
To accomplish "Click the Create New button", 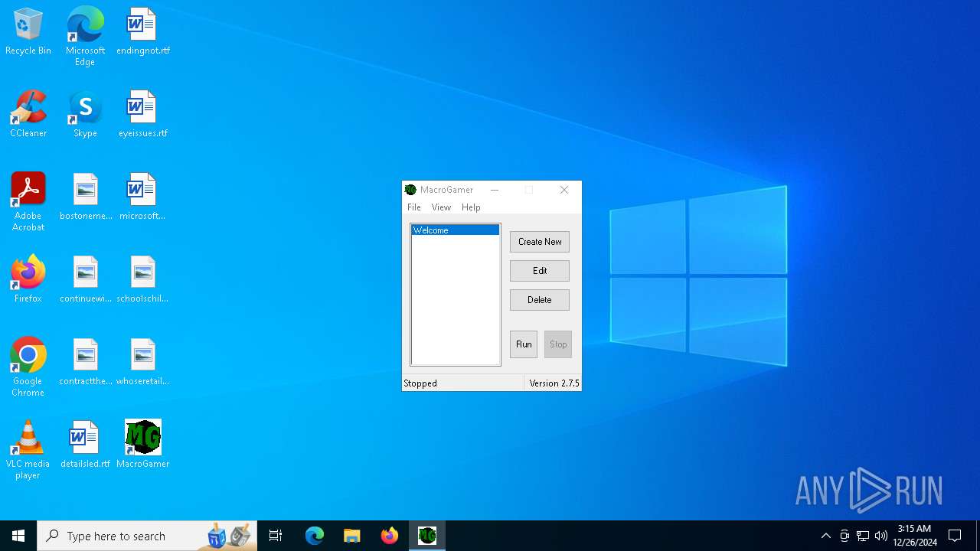I will [540, 242].
